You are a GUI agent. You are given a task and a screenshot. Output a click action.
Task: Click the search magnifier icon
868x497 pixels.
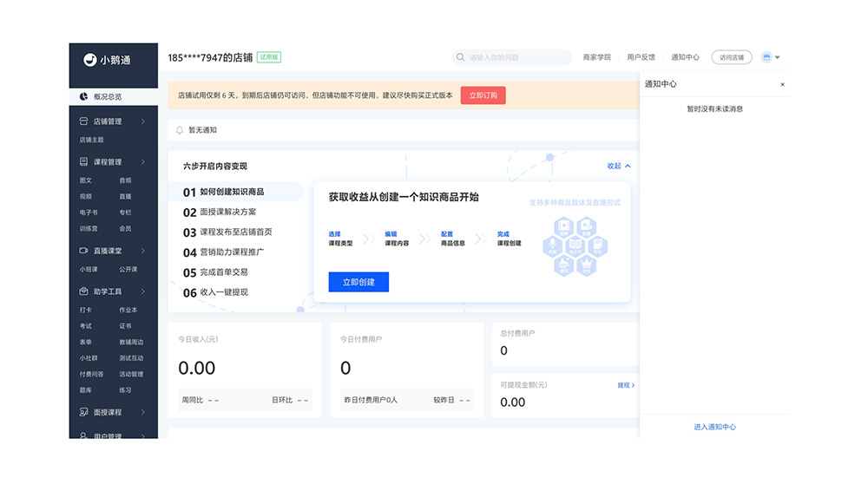[x=460, y=57]
